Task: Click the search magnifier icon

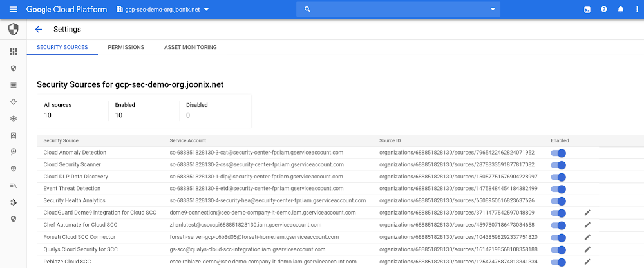Action: tap(308, 9)
